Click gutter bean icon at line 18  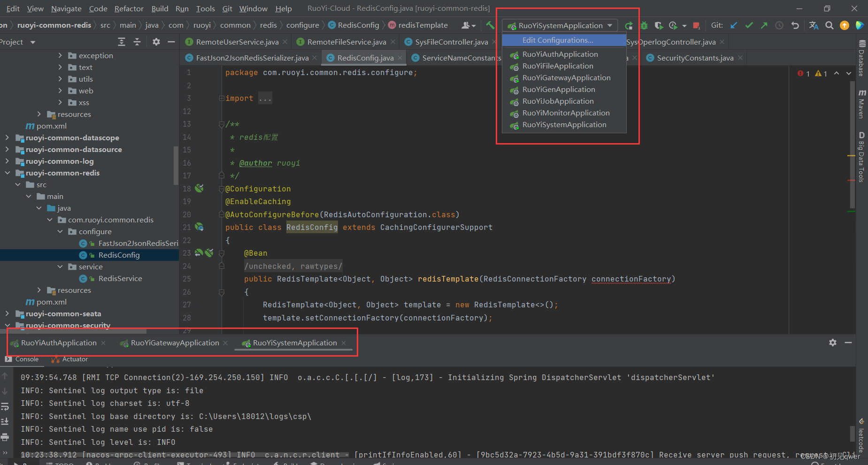(x=200, y=188)
